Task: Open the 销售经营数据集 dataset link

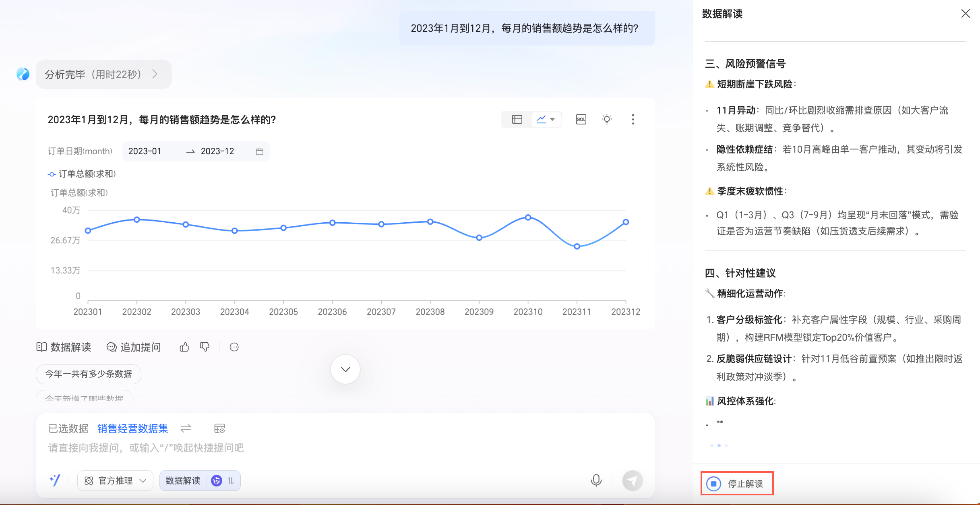Action: coord(132,428)
